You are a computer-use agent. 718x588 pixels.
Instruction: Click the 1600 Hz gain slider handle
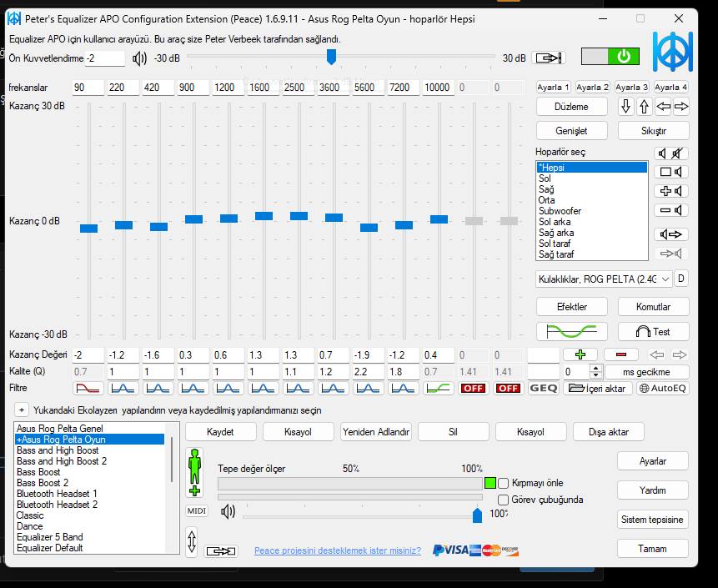[264, 216]
